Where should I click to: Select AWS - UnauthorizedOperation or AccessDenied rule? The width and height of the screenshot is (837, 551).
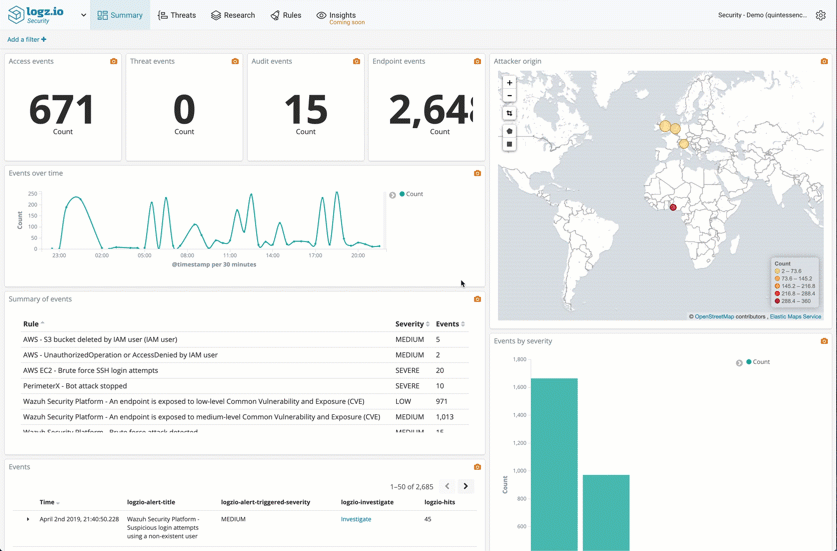[246, 355]
